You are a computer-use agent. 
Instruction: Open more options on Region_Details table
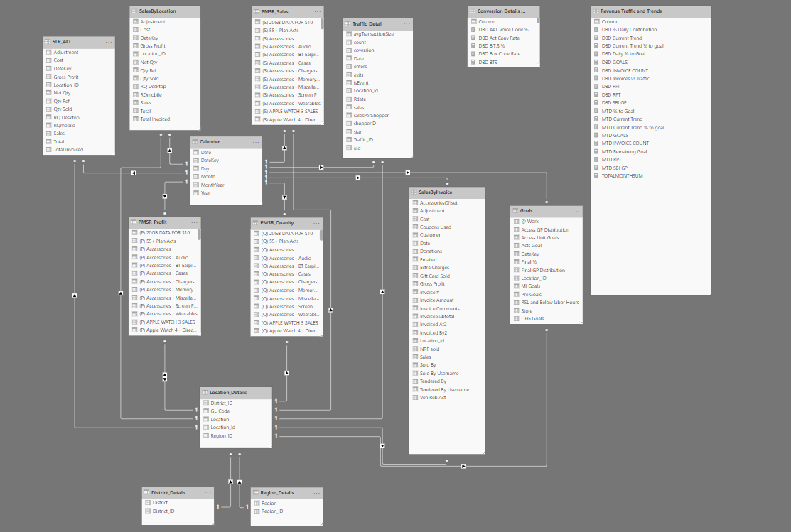tap(316, 493)
